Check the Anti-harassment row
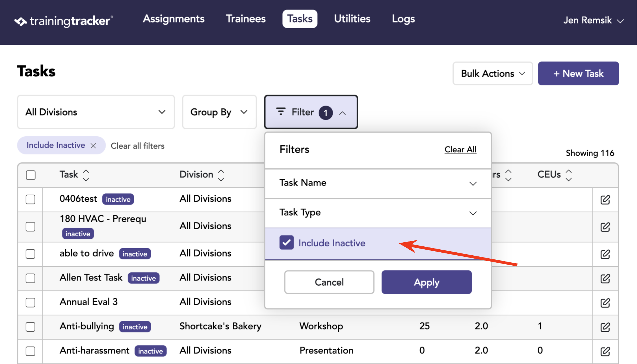Viewport: 637px width, 364px height. [x=30, y=351]
